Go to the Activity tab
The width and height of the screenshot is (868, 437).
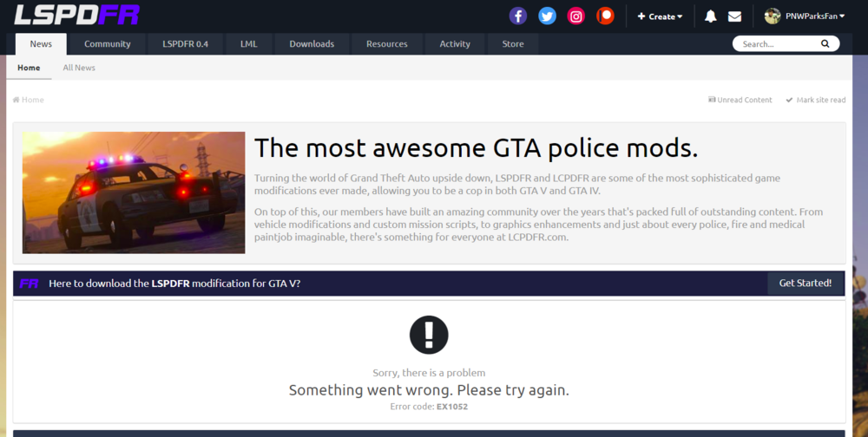455,43
